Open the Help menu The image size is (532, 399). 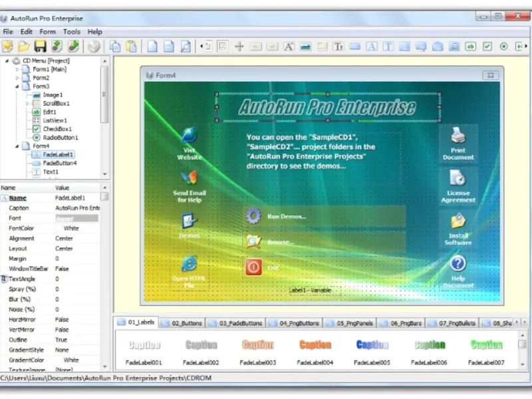[94, 31]
